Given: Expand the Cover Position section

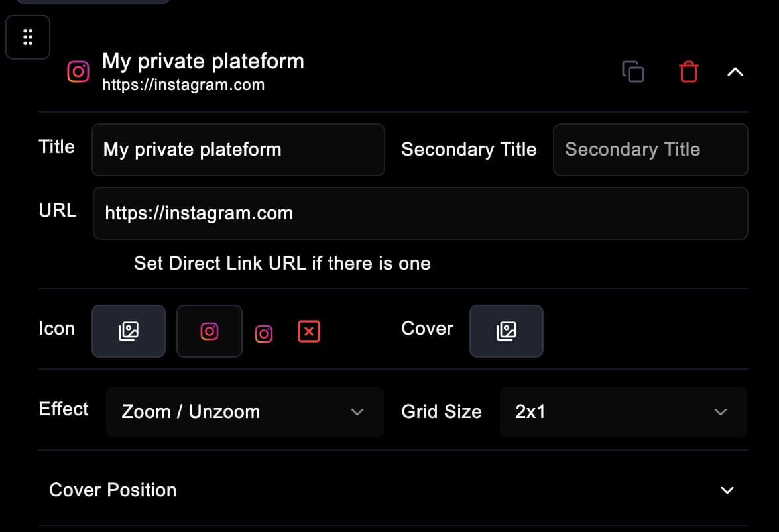Looking at the screenshot, I should 727,490.
